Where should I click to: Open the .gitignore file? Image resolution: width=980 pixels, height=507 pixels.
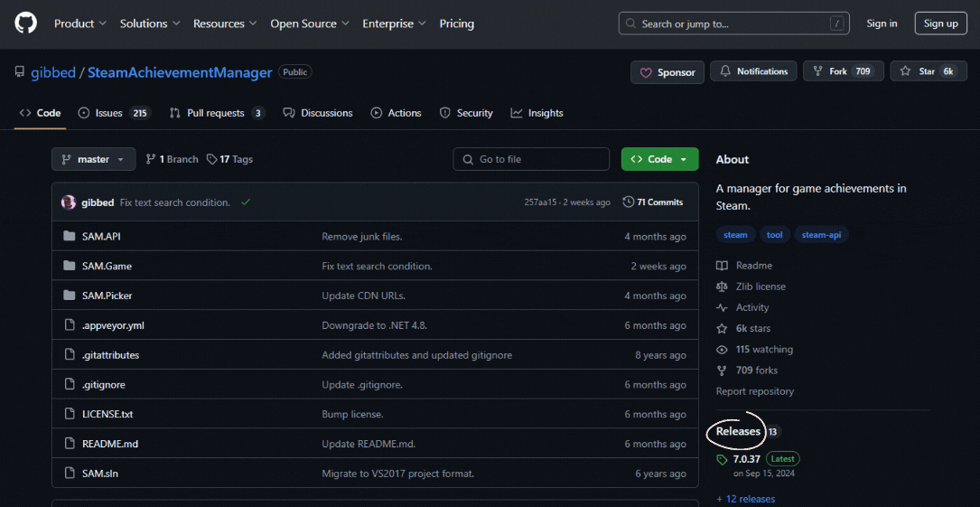(104, 385)
